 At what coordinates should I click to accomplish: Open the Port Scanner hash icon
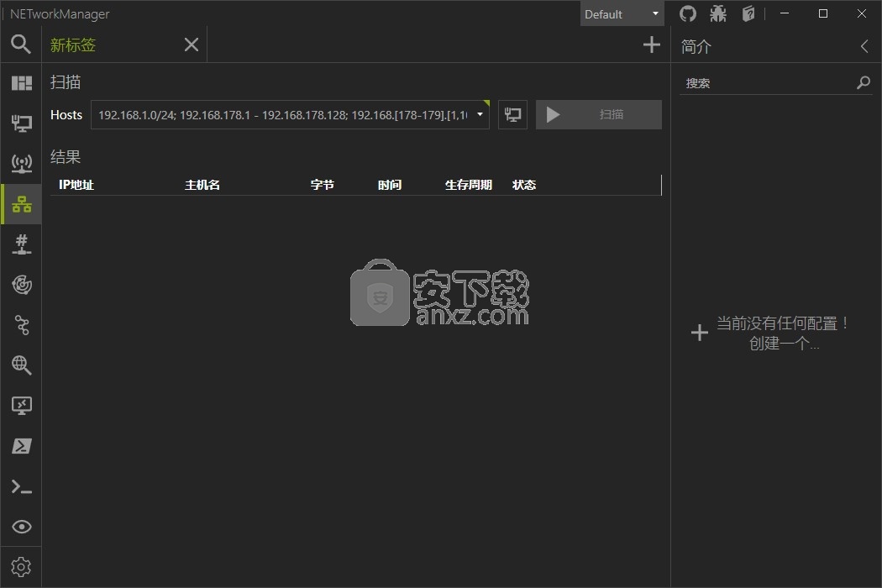21,244
